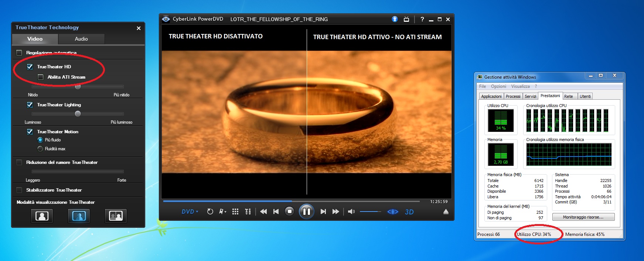Uncheck the TrueTheater HD checkbox
The image size is (644, 261).
coord(30,67)
